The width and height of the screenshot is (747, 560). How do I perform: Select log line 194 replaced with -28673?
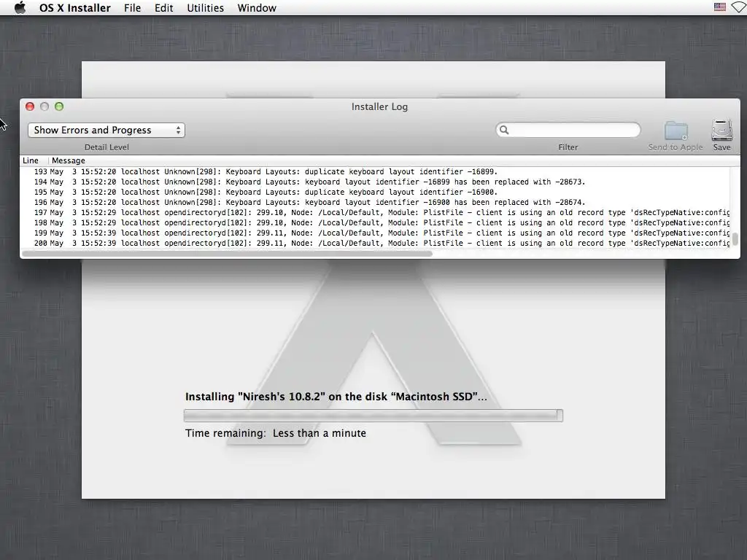tap(375, 182)
